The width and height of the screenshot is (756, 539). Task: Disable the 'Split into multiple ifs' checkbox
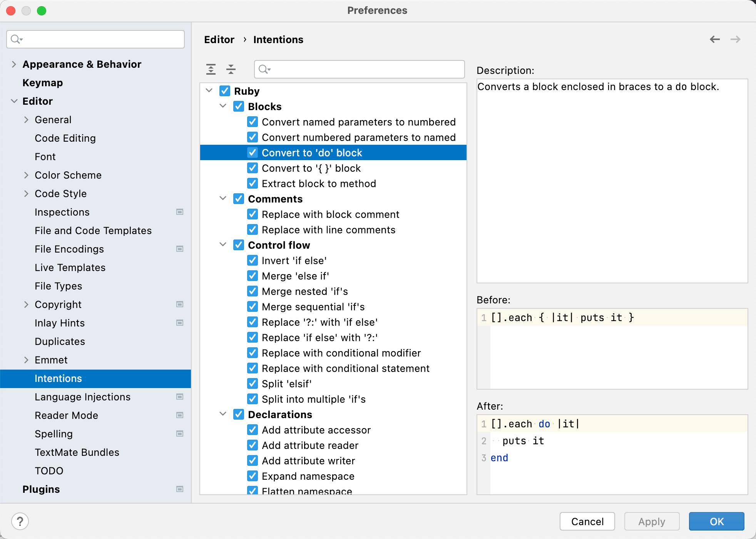click(x=253, y=399)
